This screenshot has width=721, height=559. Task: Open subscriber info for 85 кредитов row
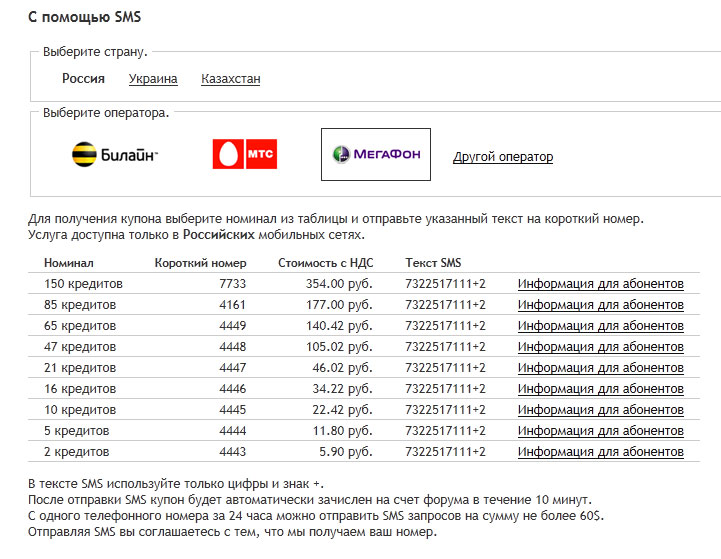[601, 305]
